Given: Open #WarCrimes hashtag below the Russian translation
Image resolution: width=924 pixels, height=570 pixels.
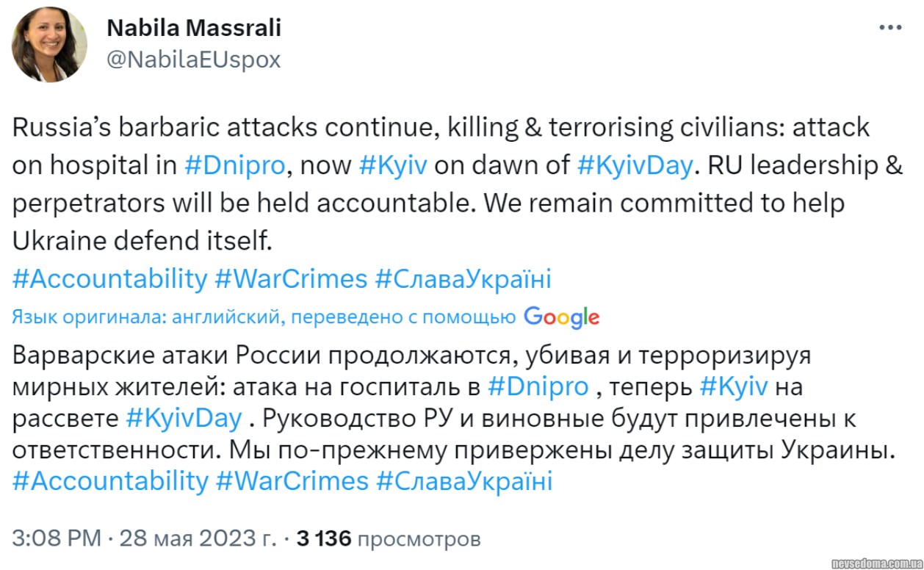Looking at the screenshot, I should point(292,481).
